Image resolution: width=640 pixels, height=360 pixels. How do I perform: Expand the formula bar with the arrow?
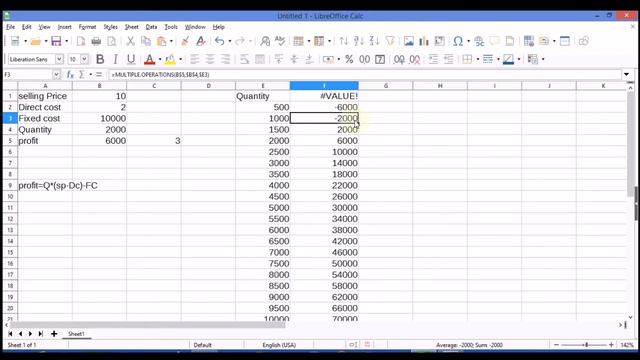(x=626, y=74)
